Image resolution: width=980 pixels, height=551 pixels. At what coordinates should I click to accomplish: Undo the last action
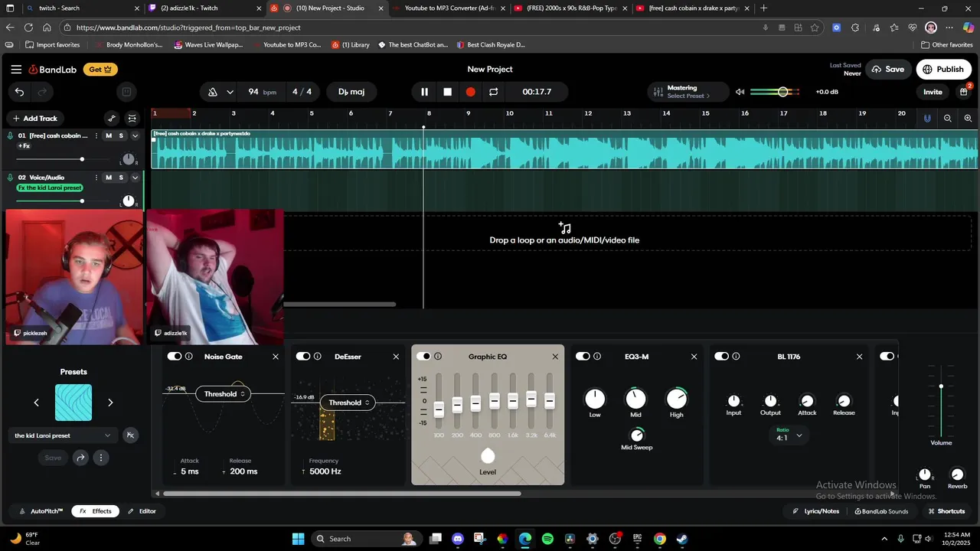click(x=19, y=92)
